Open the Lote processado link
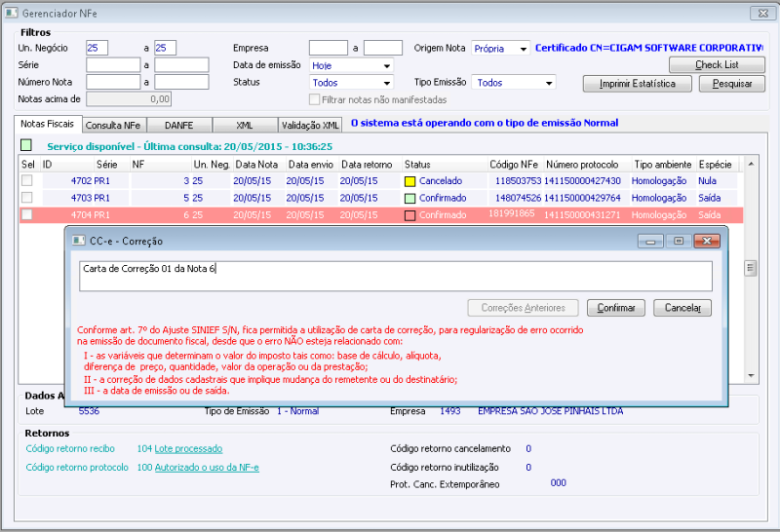 point(188,448)
